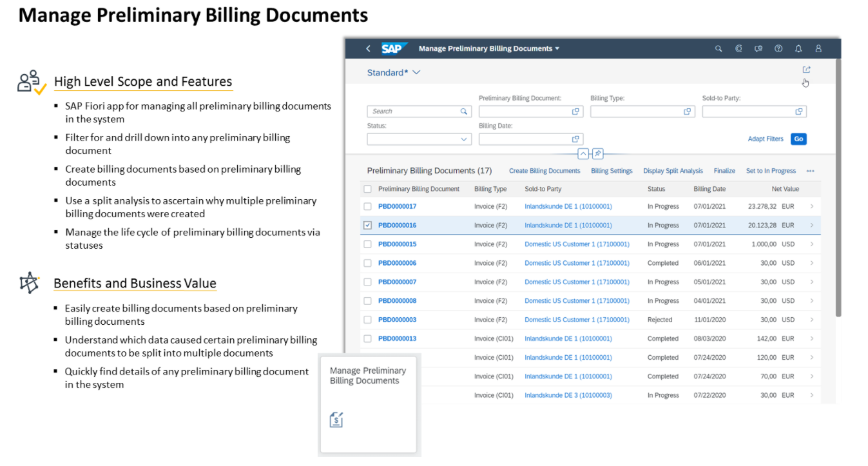Viewport: 868px width, 466px height.
Task: Open the user profile icon
Action: [x=818, y=49]
